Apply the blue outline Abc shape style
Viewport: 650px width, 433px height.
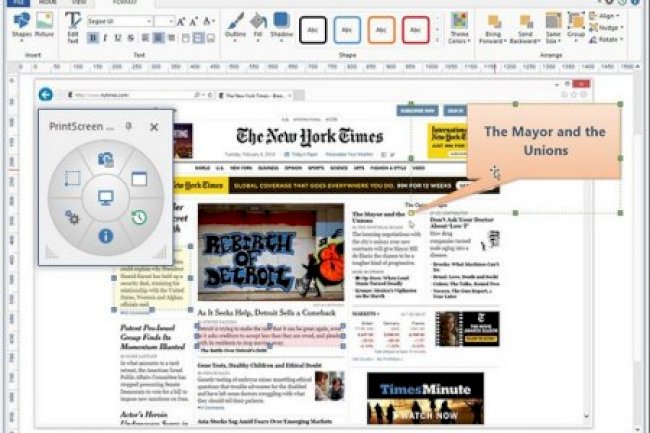tap(347, 30)
